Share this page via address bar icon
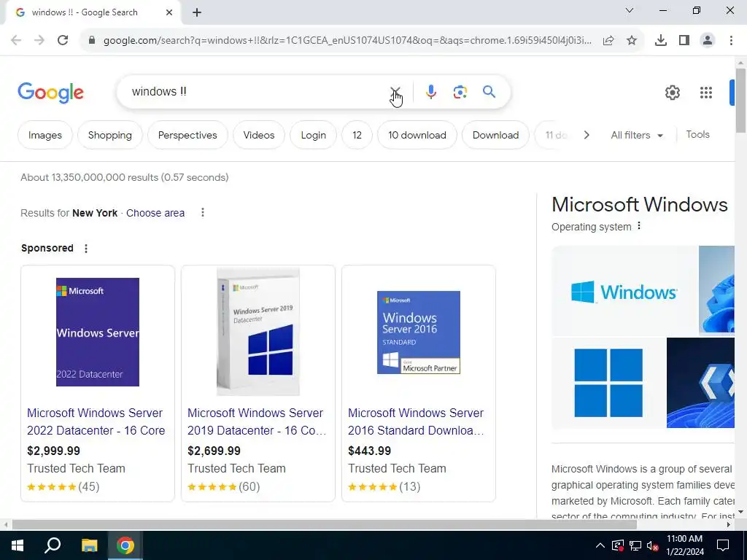This screenshot has width=747, height=560. click(x=608, y=41)
